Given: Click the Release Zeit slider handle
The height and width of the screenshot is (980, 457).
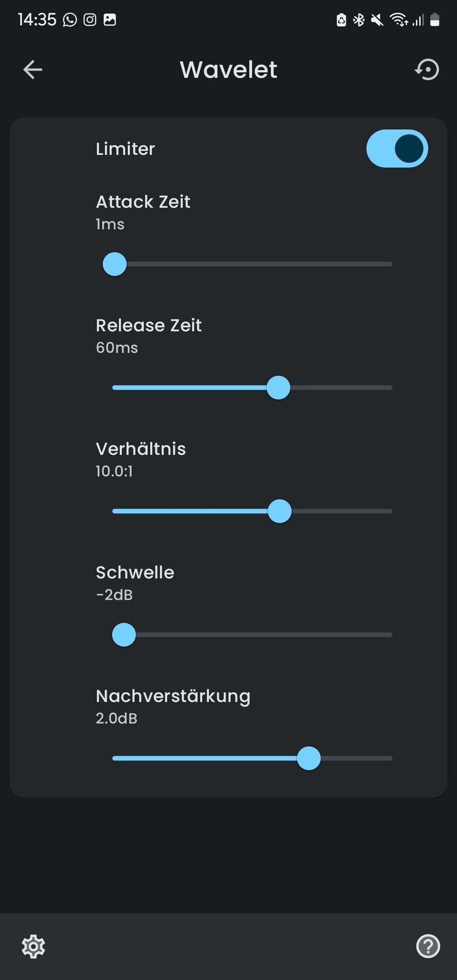Looking at the screenshot, I should [278, 388].
